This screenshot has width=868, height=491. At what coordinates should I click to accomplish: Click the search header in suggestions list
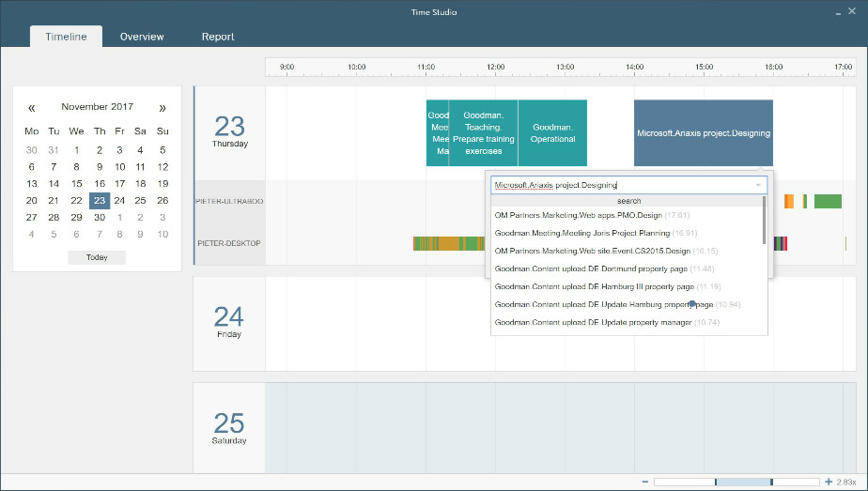[x=628, y=201]
